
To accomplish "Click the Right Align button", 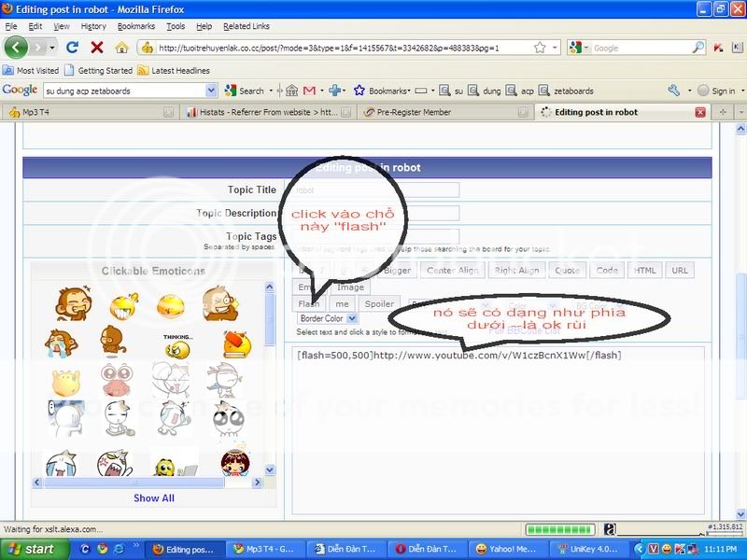I will click(x=516, y=270).
